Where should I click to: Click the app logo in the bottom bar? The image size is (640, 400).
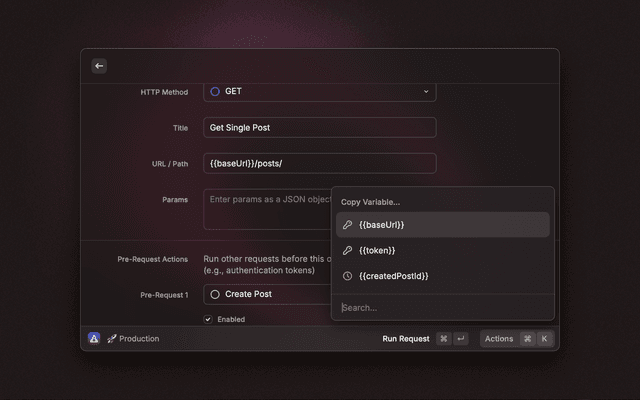click(94, 339)
